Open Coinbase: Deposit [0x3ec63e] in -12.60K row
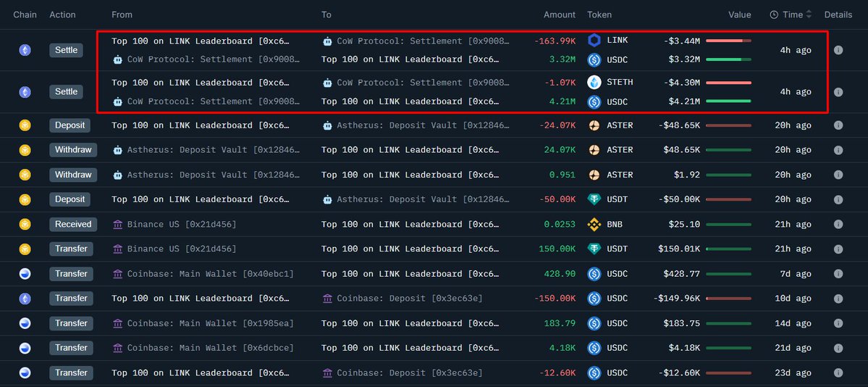Viewport: 868px width, 387px height. [410, 373]
